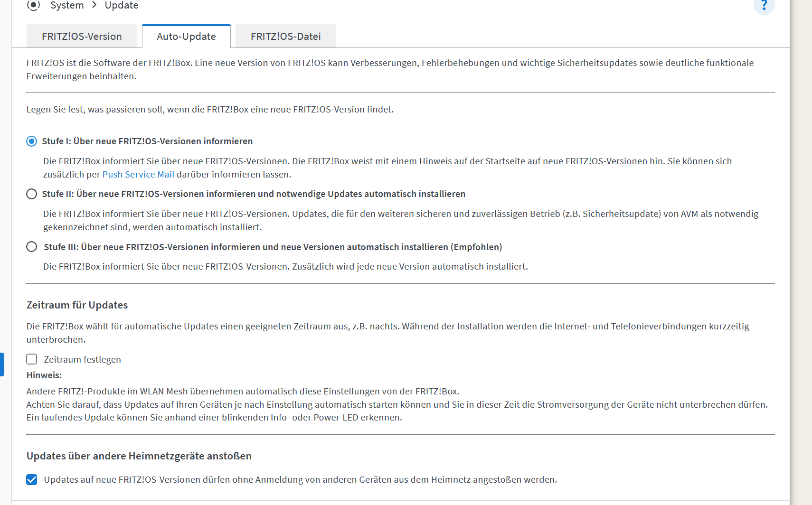
Task: Select the Stufe I radio button
Action: [32, 141]
